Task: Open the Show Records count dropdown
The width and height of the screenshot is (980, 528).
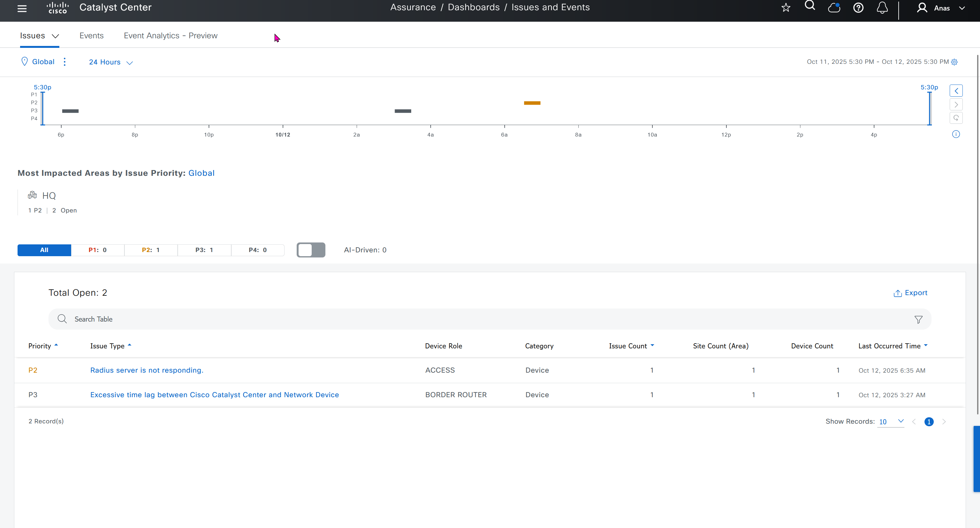Action: [890, 421]
